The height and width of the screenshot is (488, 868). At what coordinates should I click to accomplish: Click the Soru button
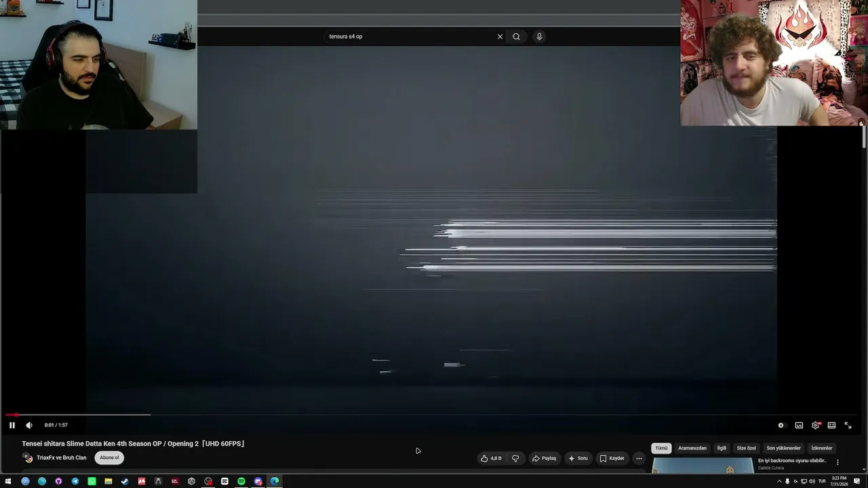[578, 458]
